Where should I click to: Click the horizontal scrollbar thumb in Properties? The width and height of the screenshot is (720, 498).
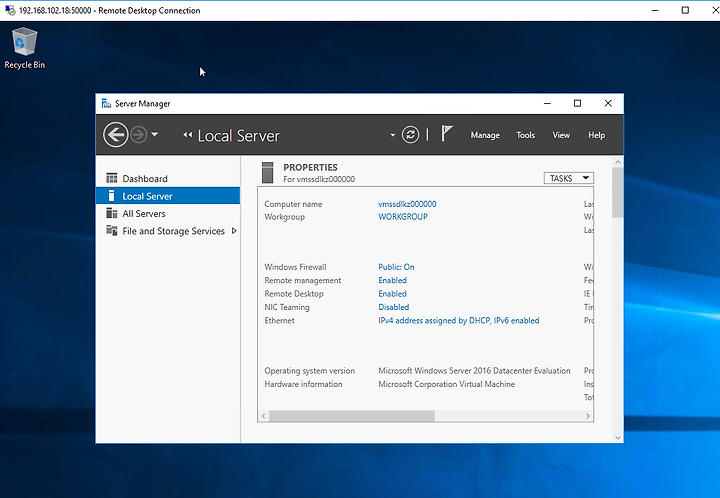point(352,416)
